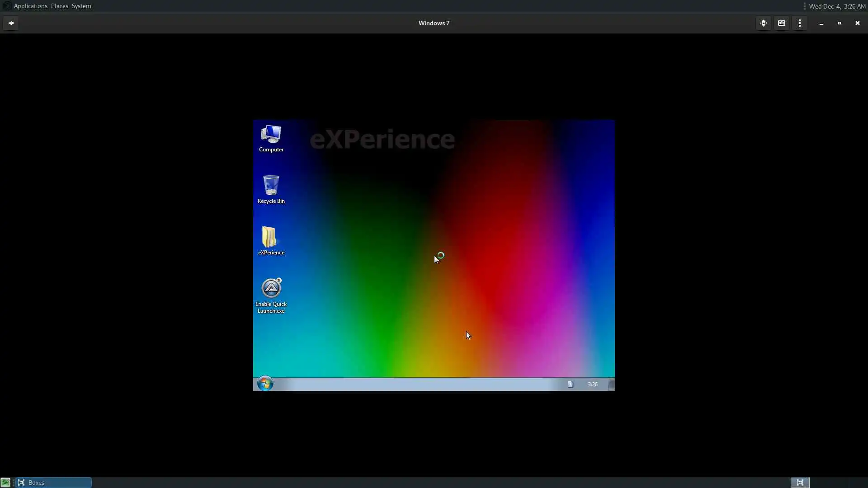Viewport: 868px width, 488px height.
Task: Open the Windows Start orb
Action: tap(265, 384)
